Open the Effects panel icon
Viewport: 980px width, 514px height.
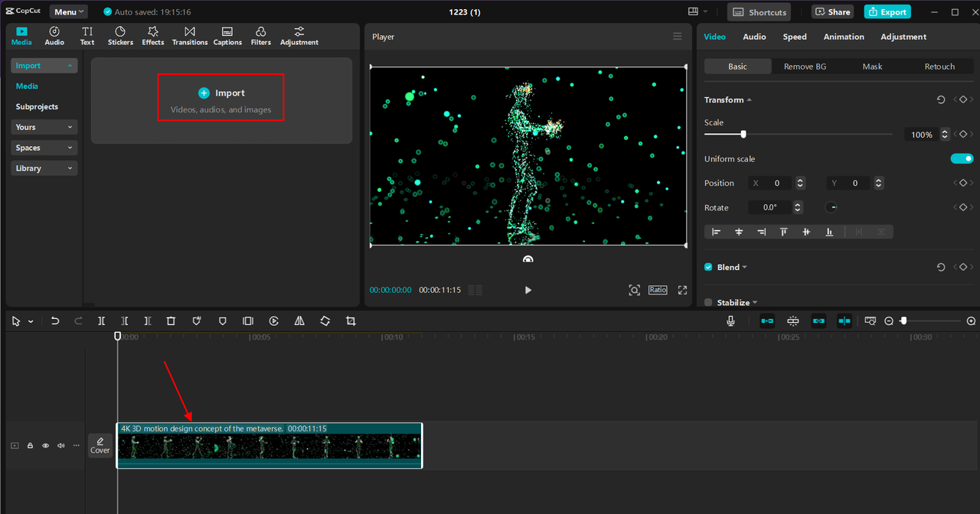tap(152, 35)
